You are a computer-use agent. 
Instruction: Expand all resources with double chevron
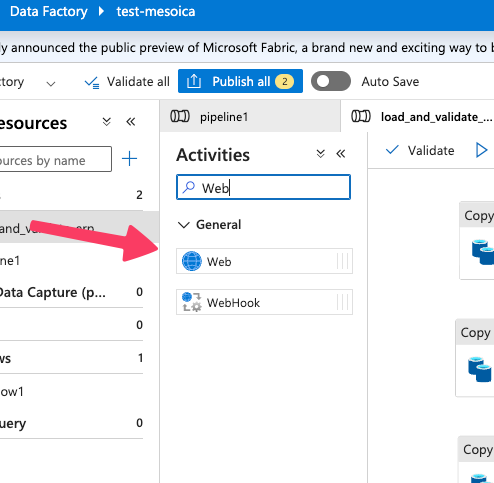point(106,121)
